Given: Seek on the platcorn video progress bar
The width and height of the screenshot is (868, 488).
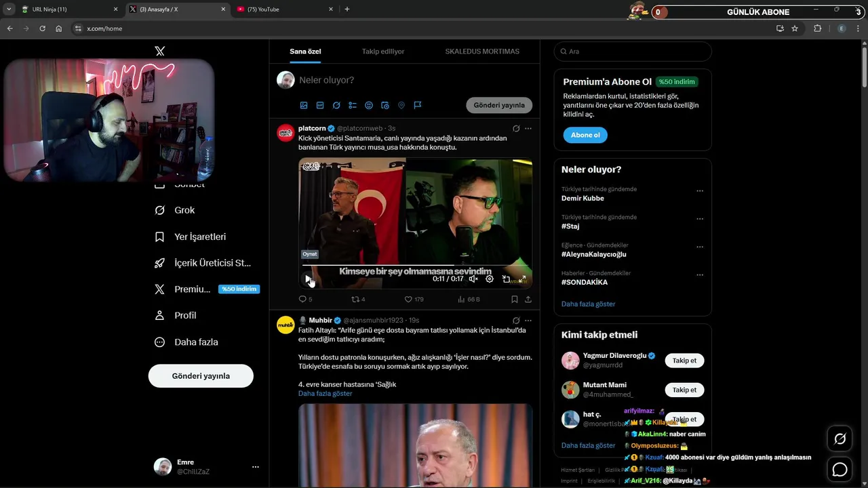Looking at the screenshot, I should (x=415, y=265).
